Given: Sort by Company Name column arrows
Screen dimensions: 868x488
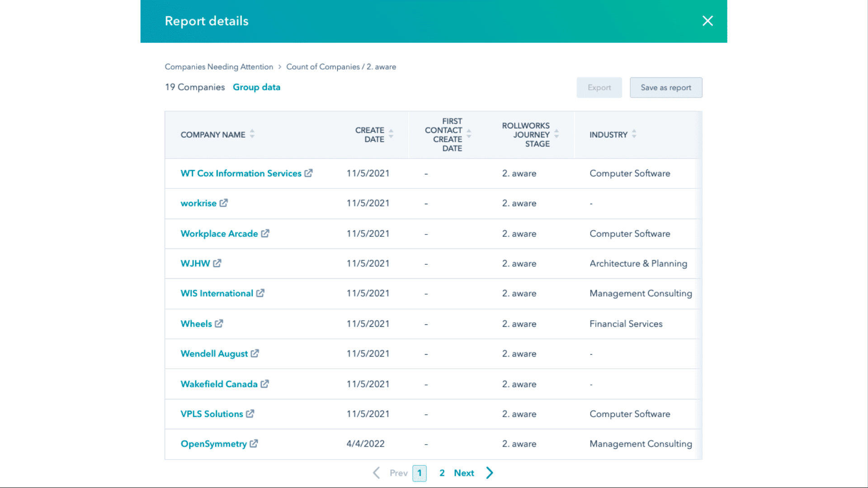Looking at the screenshot, I should point(252,134).
